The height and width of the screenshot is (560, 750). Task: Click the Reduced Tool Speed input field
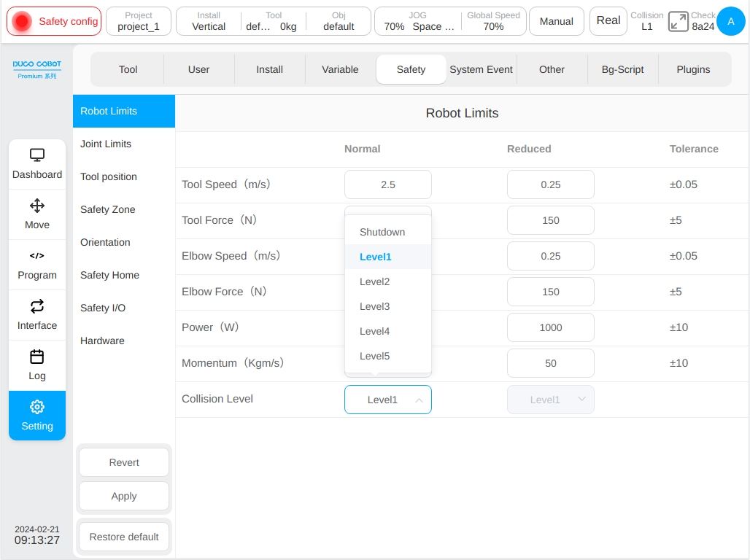(x=551, y=184)
